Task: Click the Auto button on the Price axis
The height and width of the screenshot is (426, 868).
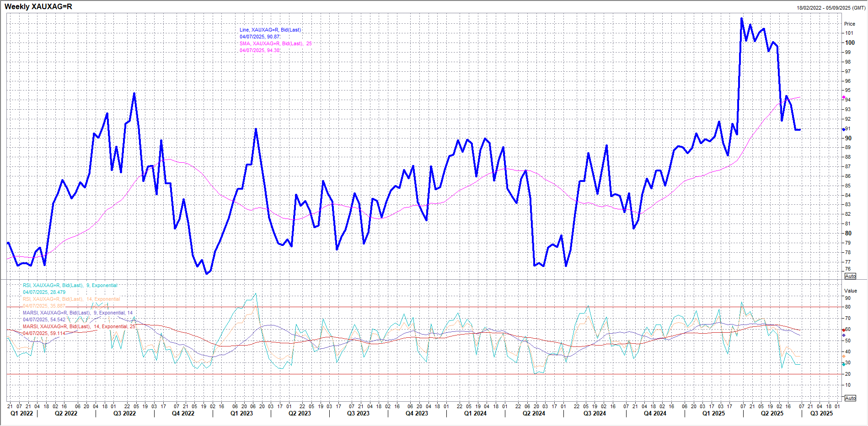Action: point(850,276)
